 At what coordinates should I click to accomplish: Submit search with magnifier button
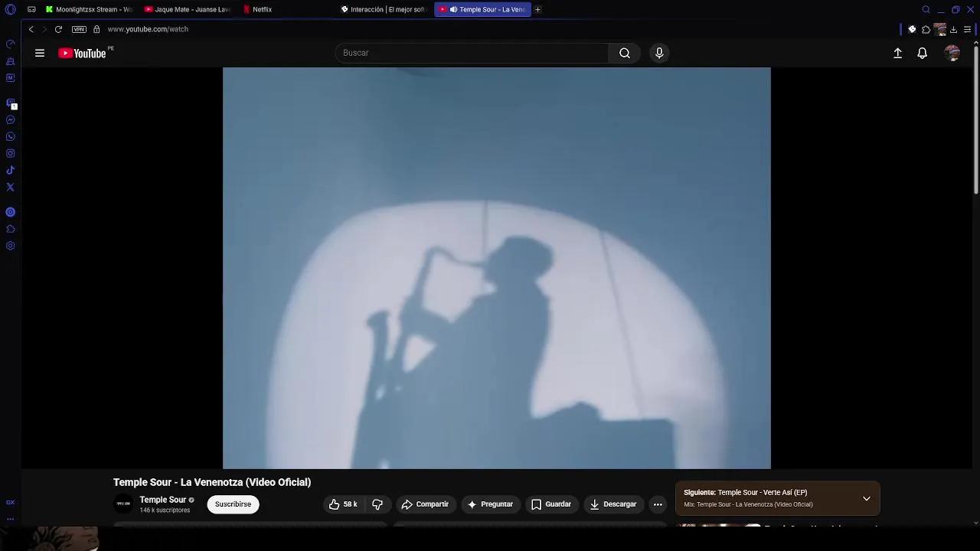point(625,53)
